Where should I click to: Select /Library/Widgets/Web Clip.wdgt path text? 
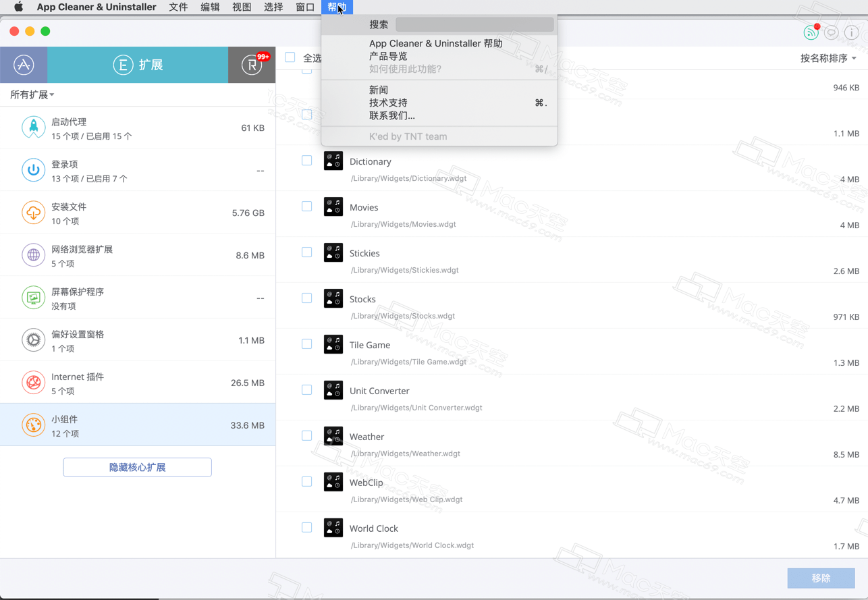pyautogui.click(x=407, y=499)
